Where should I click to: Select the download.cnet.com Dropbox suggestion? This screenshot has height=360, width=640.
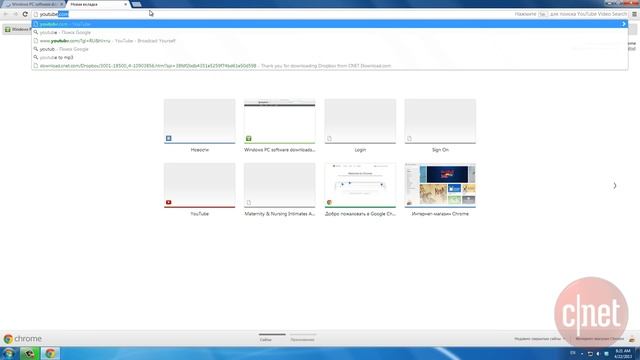pyautogui.click(x=330, y=65)
